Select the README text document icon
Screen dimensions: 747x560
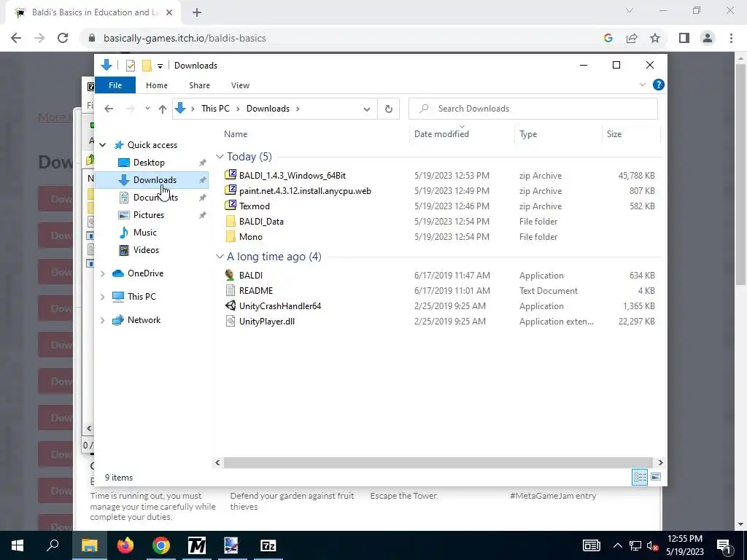(x=230, y=290)
